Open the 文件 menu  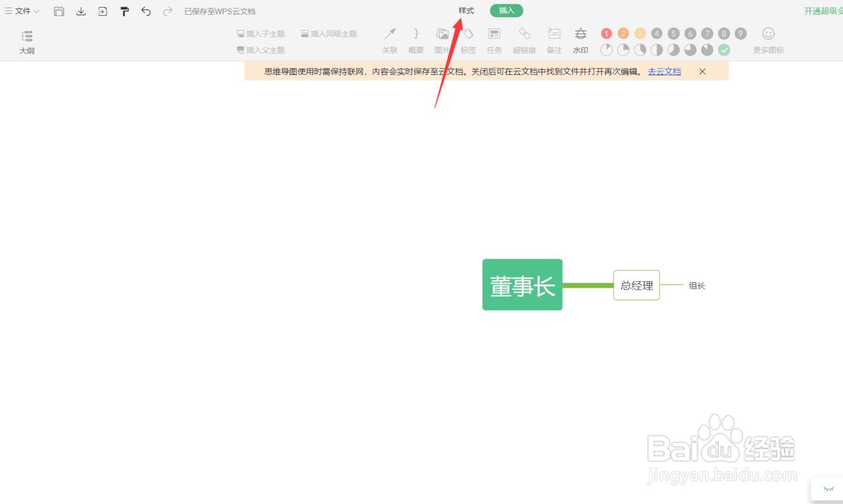[x=22, y=11]
